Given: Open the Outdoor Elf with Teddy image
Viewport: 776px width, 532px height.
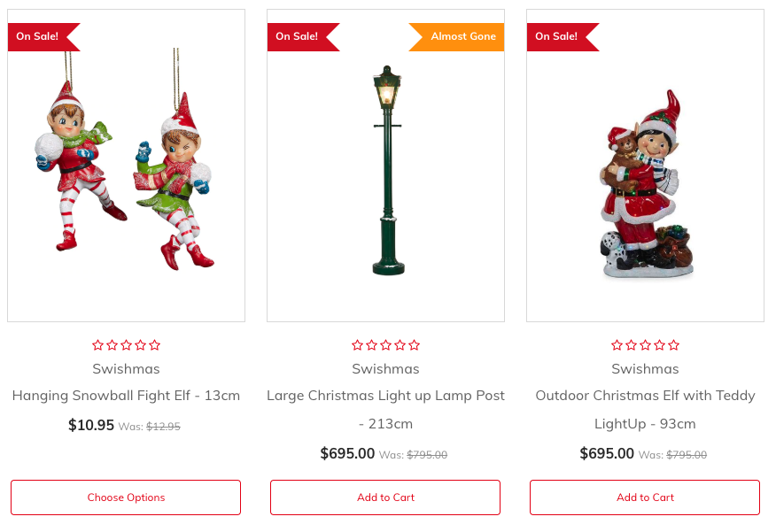Looking at the screenshot, I should [x=645, y=166].
